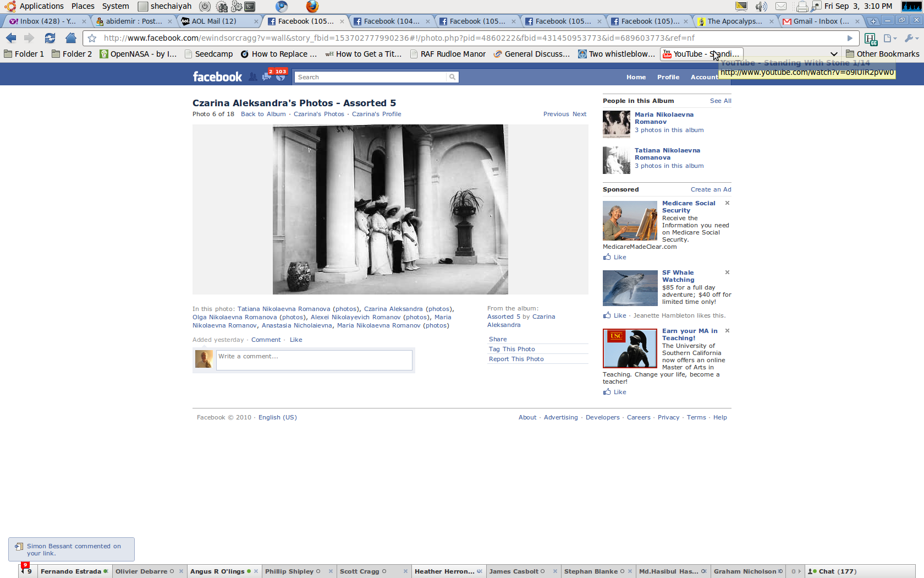Reload the page using the refresh icon
This screenshot has height=578, width=924.
[50, 38]
